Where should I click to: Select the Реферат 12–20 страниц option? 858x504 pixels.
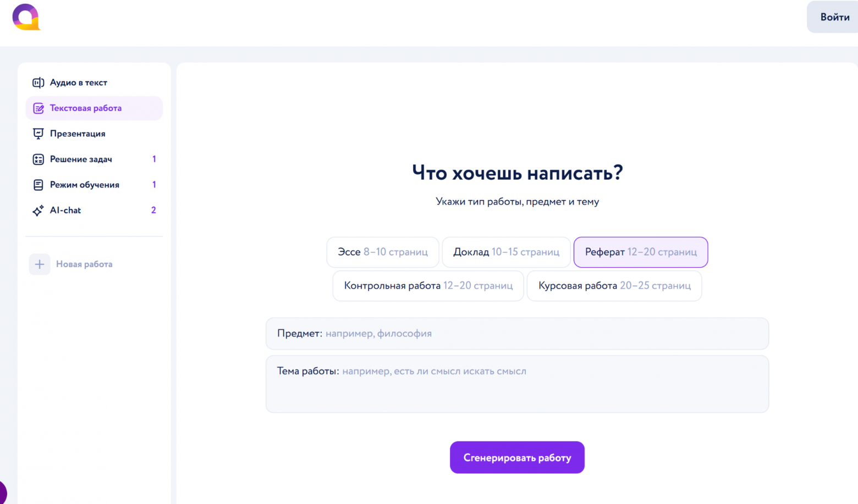[641, 252]
